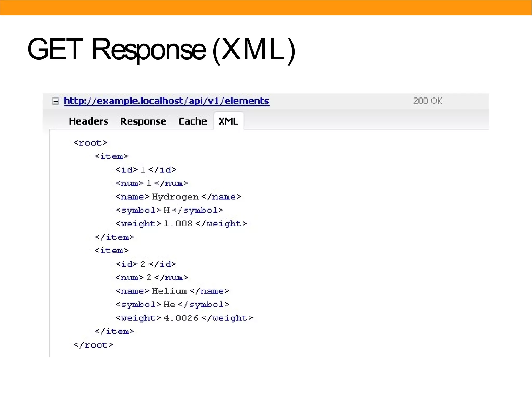
Task: Click the <num>1</num> line
Action: pyautogui.click(x=152, y=183)
